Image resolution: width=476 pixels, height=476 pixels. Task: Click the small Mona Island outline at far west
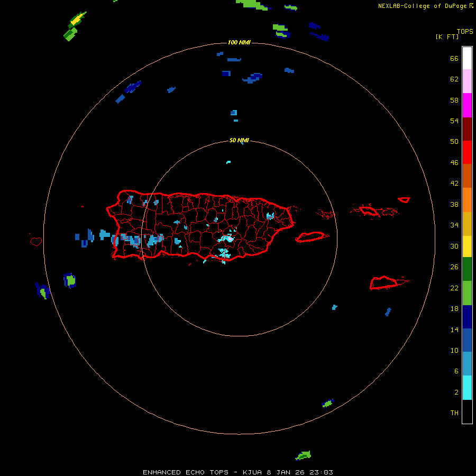(36, 241)
